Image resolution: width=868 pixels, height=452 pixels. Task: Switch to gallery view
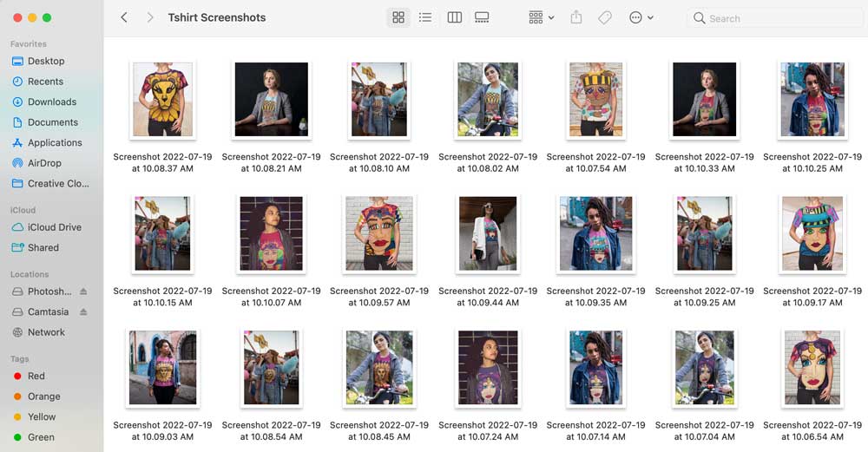482,17
